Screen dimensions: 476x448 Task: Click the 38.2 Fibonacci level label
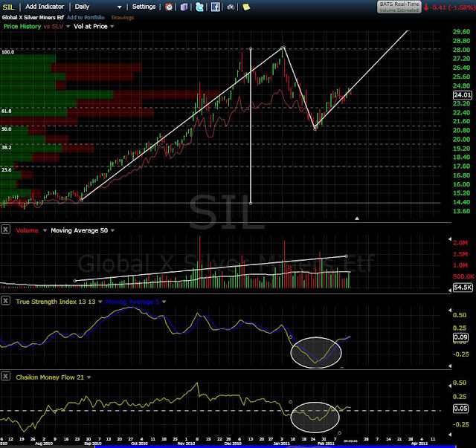pos(7,147)
